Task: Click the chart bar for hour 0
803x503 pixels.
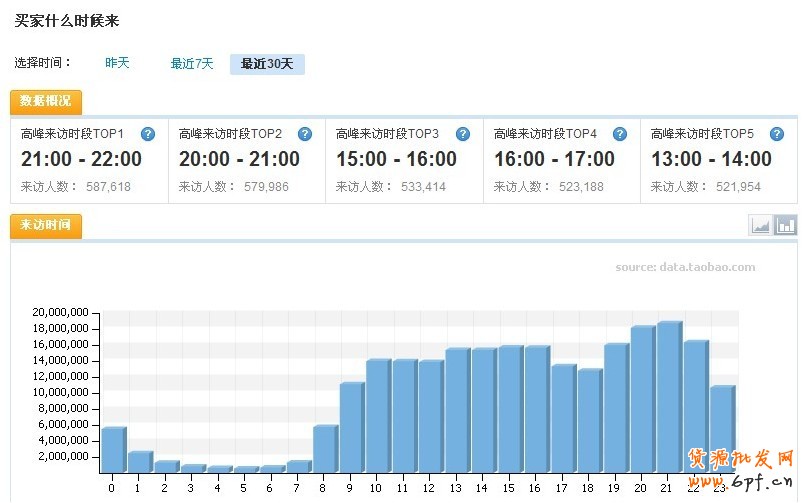Action: [x=113, y=450]
